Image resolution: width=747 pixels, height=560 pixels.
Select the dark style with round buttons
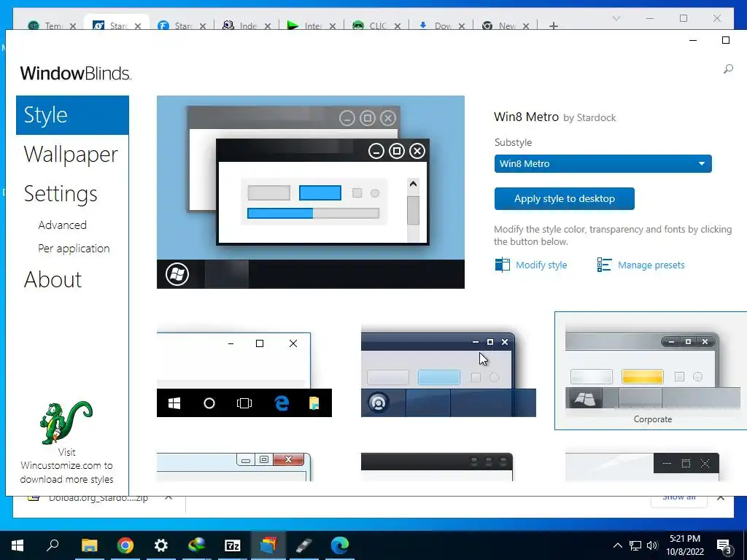(437, 467)
